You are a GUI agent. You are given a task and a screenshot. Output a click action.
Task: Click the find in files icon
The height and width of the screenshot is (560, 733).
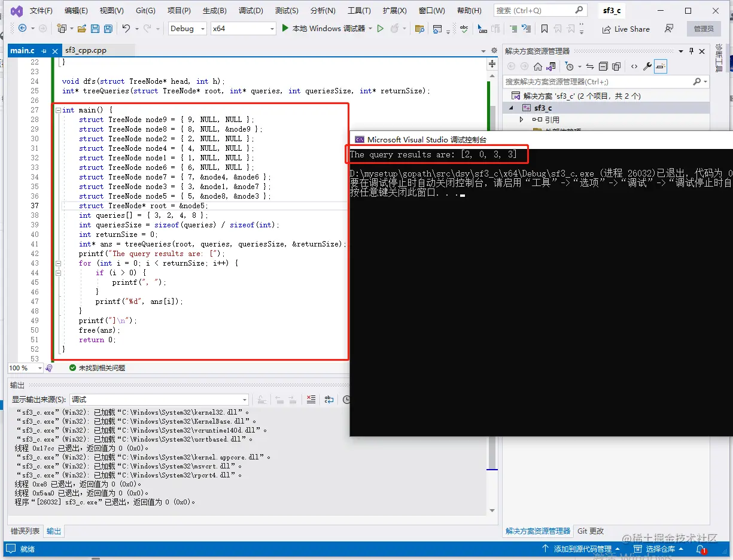click(x=419, y=28)
